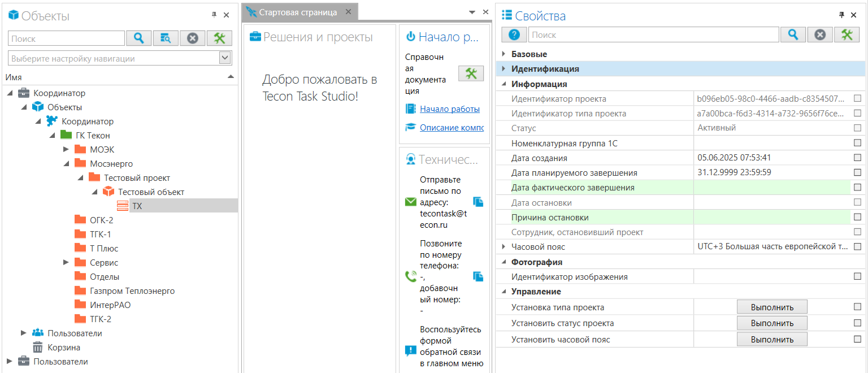Open tools settings icon in Объекты panel
The width and height of the screenshot is (868, 373).
tap(219, 38)
